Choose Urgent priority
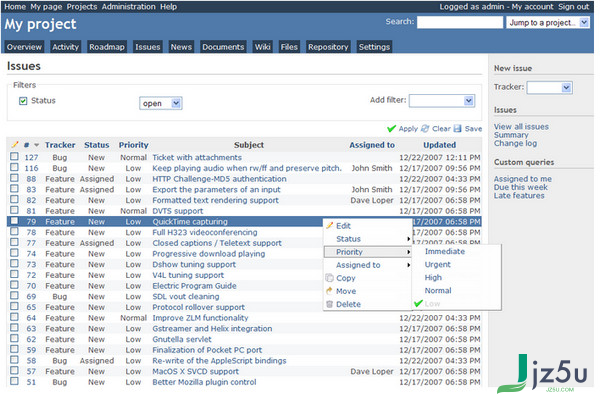 tap(437, 265)
